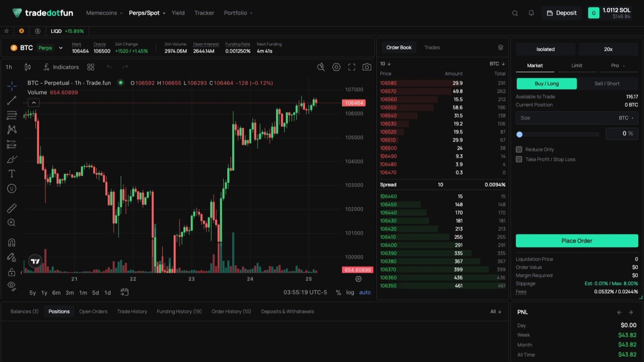The height and width of the screenshot is (362, 644).
Task: Open the Fibonacci retracement tool
Action: point(12,115)
